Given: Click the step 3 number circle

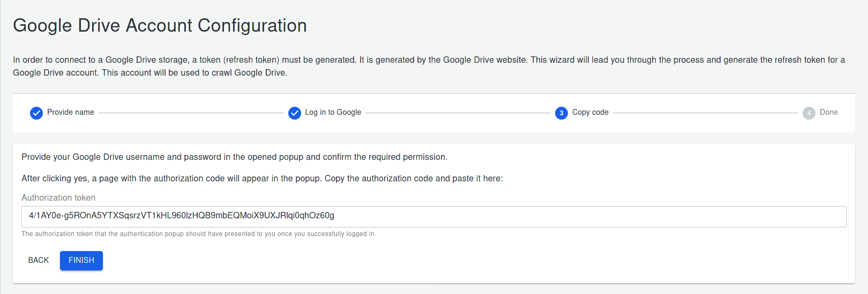Looking at the screenshot, I should click(562, 113).
